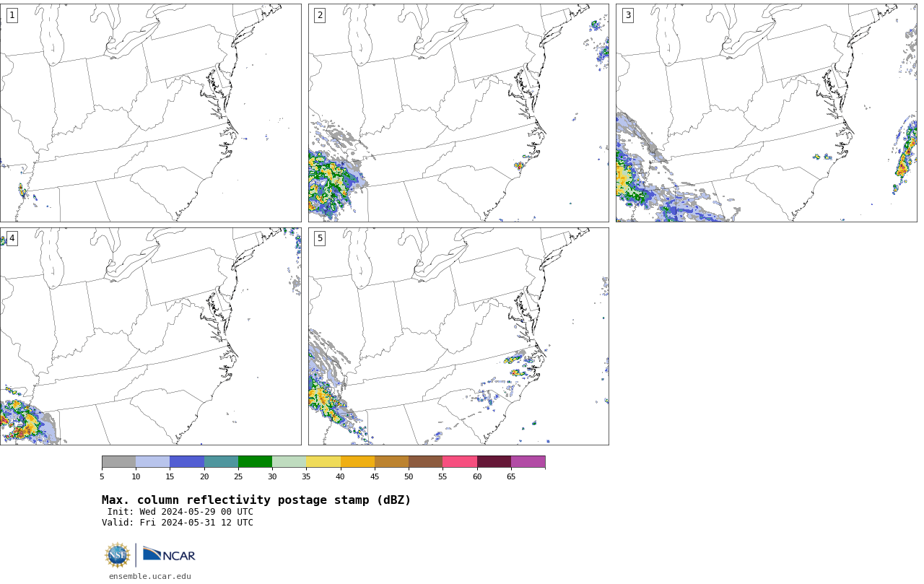Viewport: 924px width, 584px height.
Task: Click colorbar tick label 30
Action: [272, 476]
